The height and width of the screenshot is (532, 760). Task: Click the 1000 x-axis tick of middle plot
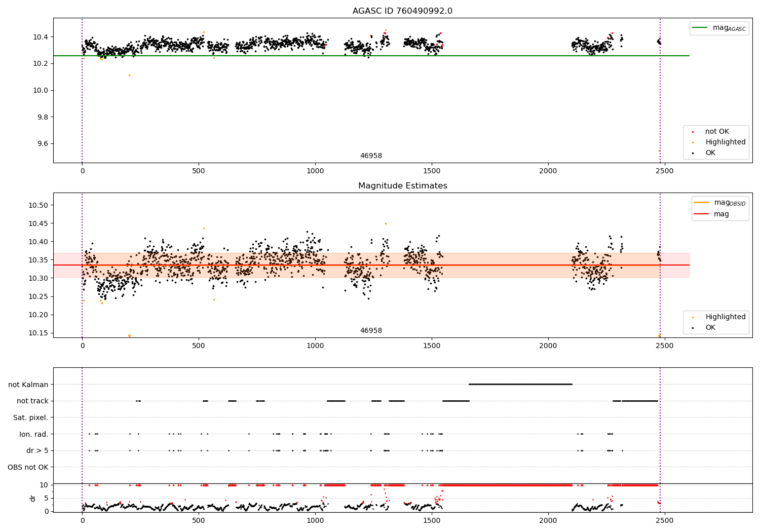315,346
